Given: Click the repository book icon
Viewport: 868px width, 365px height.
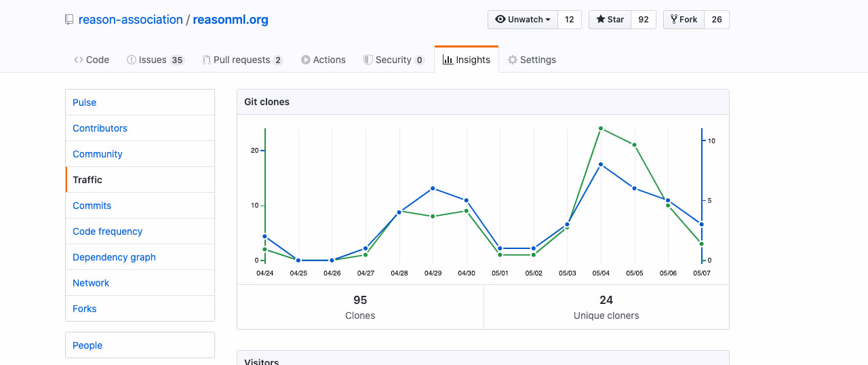Looking at the screenshot, I should click(69, 20).
